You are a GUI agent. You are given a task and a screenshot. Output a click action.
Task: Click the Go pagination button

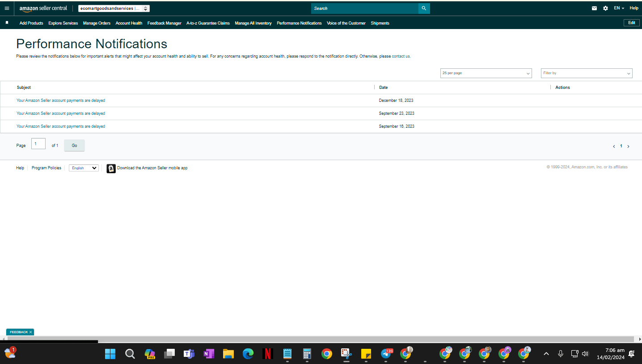(x=74, y=146)
